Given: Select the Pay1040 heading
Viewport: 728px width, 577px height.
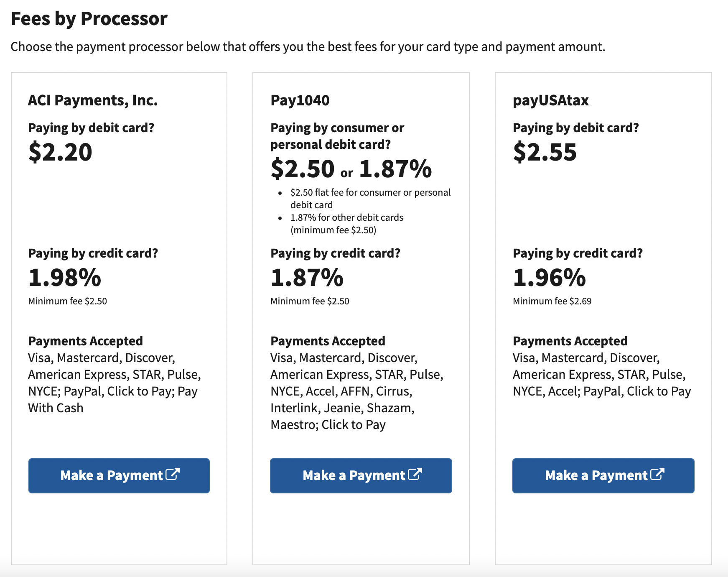Looking at the screenshot, I should coord(300,100).
